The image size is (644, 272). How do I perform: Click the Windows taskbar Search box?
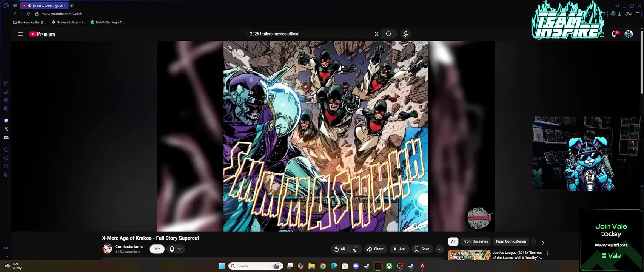coord(256,266)
